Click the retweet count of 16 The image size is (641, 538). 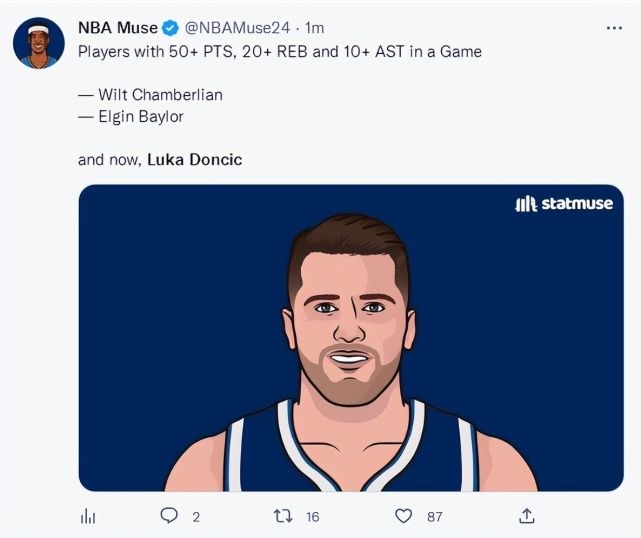(313, 516)
